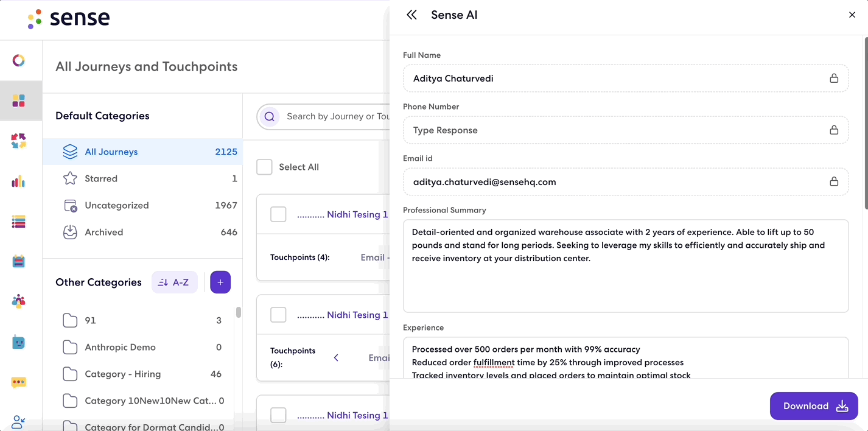Click the search magnifier icon
The width and height of the screenshot is (868, 431).
pos(270,116)
